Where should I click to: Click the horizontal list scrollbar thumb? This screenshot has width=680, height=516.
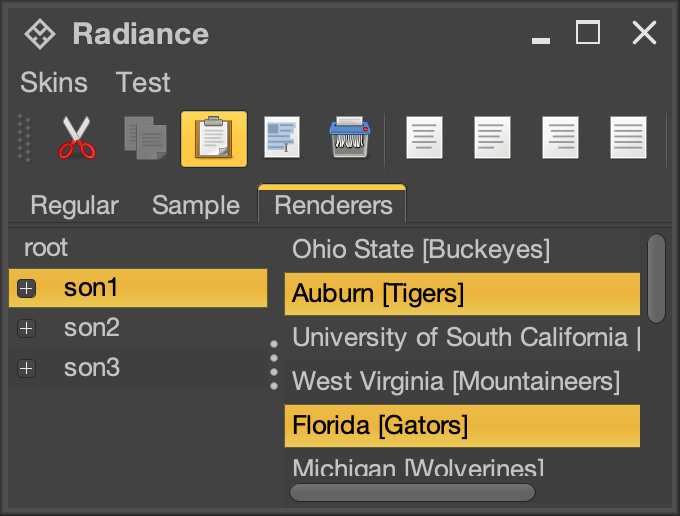point(412,493)
